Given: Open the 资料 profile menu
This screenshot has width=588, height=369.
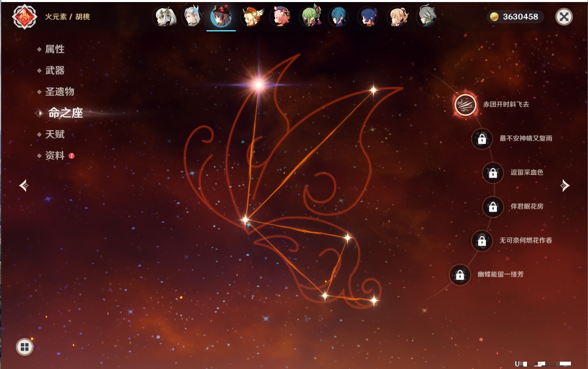Looking at the screenshot, I should click(x=55, y=155).
